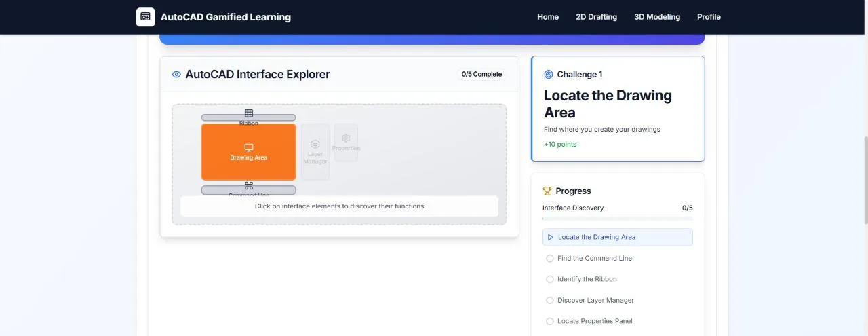Select the Find the Command Line radio circle
This screenshot has height=336, width=868.
(550, 258)
